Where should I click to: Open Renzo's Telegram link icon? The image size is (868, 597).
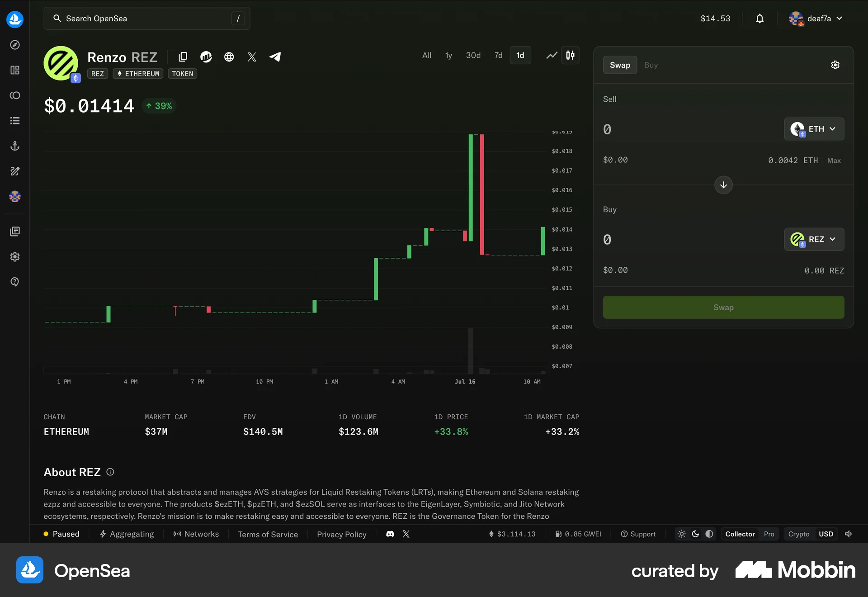pyautogui.click(x=275, y=57)
